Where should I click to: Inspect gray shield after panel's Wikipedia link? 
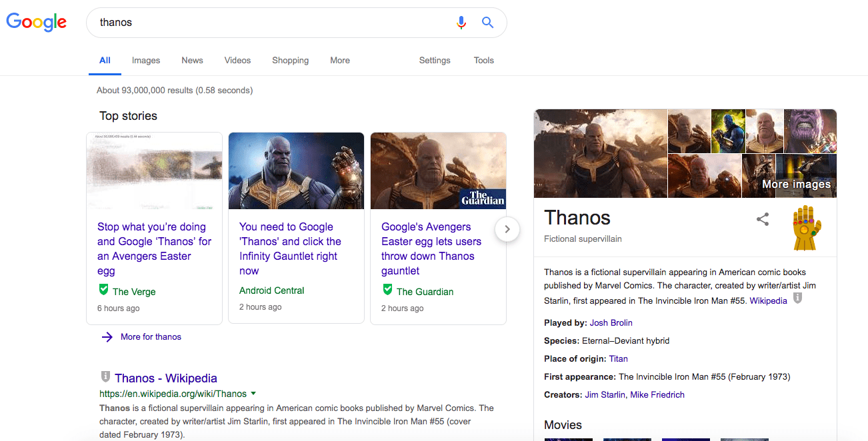click(797, 298)
